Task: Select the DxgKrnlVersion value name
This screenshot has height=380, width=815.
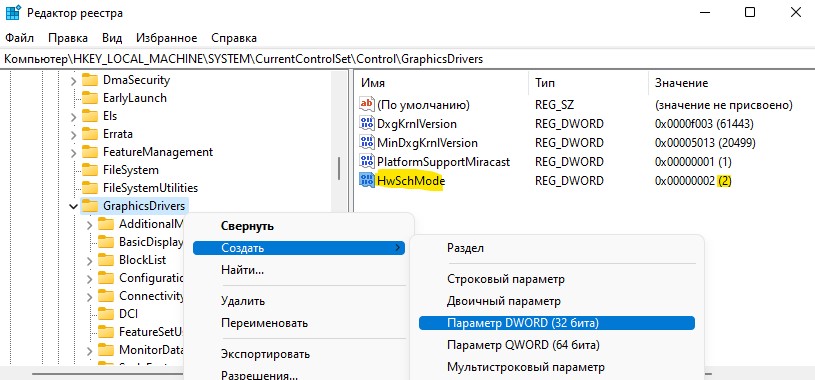Action: tap(417, 124)
